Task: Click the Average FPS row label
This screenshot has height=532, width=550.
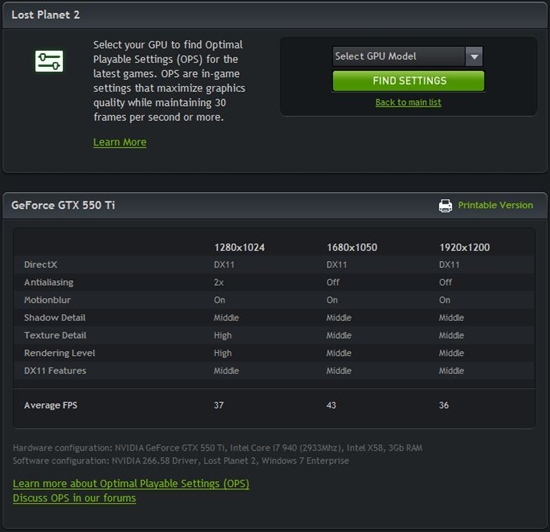Action: [51, 406]
